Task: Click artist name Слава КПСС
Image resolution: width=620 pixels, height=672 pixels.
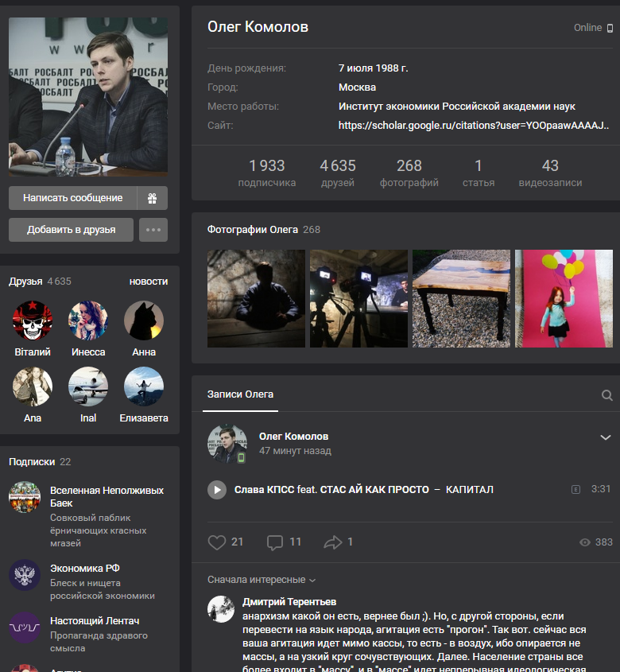Action: [265, 489]
